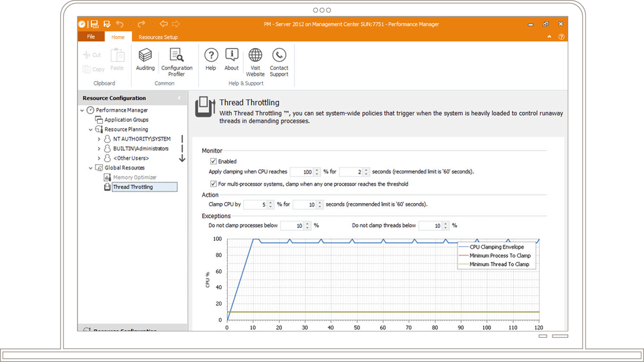Click the Application Groups tree icon
Image resolution: width=644 pixels, height=362 pixels.
pos(98,120)
